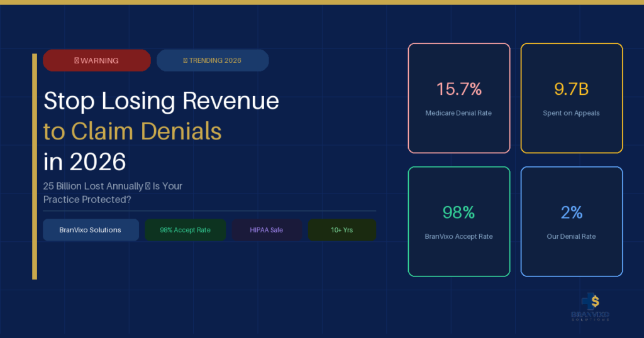Open the 15.7% Medicare Denial Rate card

[x=459, y=98]
